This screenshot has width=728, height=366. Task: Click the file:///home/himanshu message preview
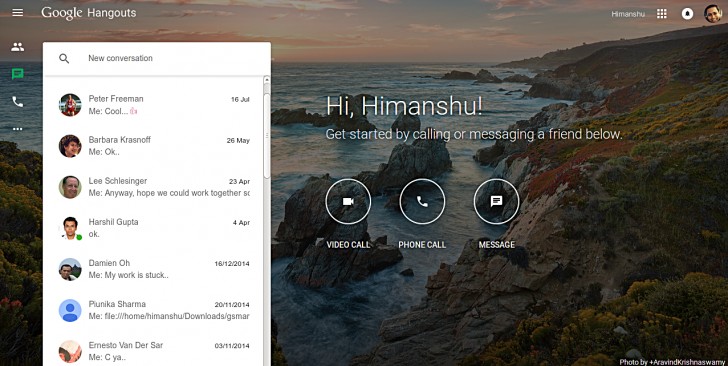169,316
